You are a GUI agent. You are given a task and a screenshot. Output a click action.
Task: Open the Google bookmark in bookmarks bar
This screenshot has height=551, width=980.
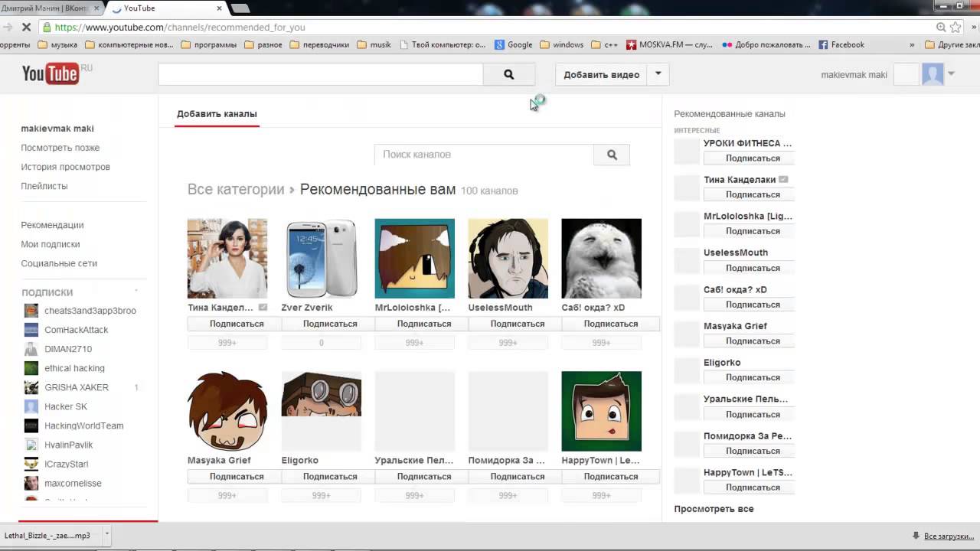click(x=514, y=44)
